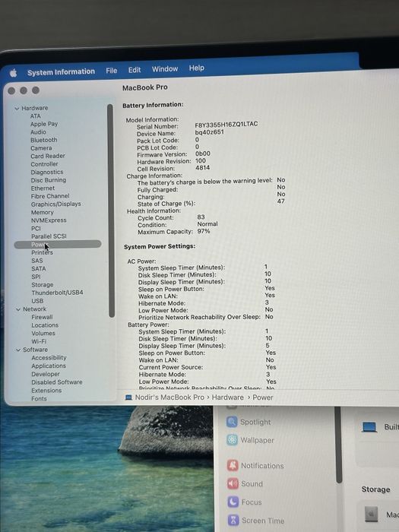Select Parallel SCSI in sidebar
This screenshot has width=399, height=532.
[x=49, y=236]
